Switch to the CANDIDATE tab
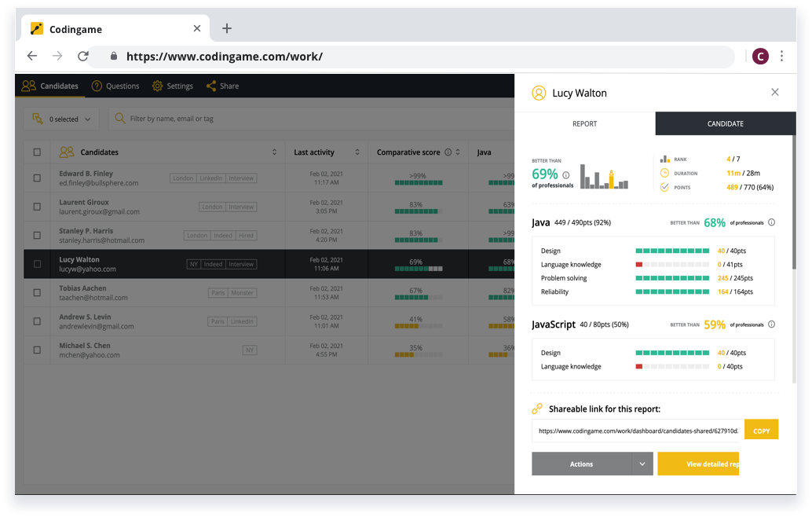This screenshot has width=812, height=517. (x=725, y=124)
